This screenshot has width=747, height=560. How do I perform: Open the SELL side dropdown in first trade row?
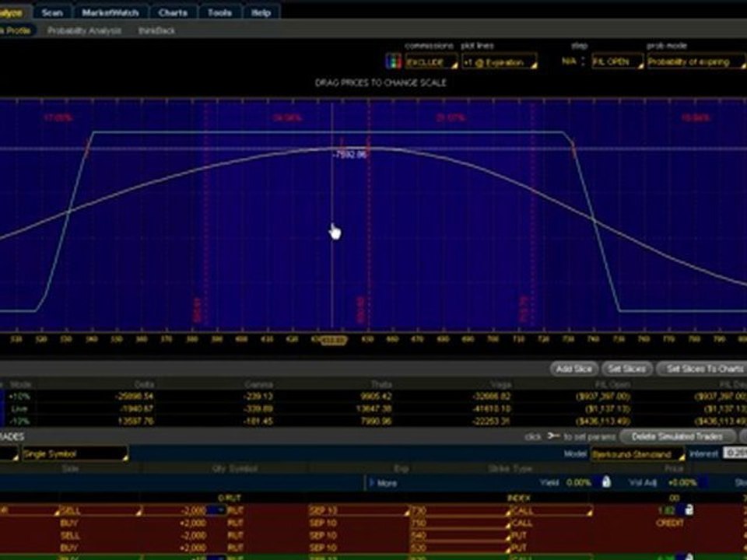(100, 510)
